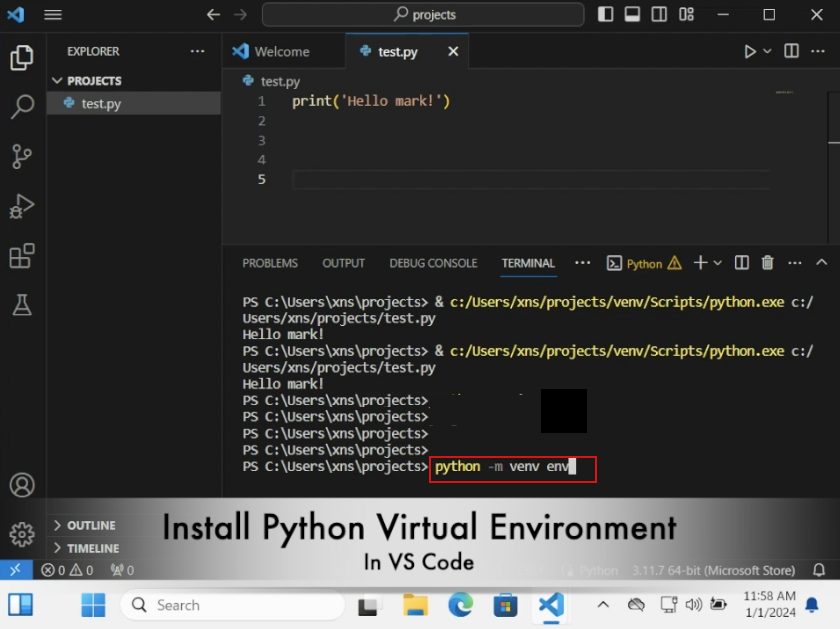This screenshot has height=629, width=840.
Task: Toggle the secondary sidebar layout button
Action: (x=659, y=14)
